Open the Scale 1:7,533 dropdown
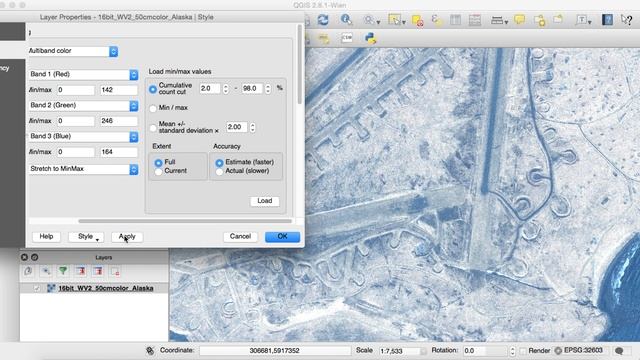640x360 pixels. (x=423, y=351)
